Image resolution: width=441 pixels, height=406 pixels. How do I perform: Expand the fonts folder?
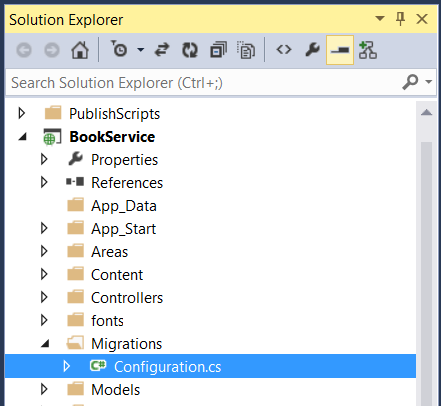tap(44, 320)
